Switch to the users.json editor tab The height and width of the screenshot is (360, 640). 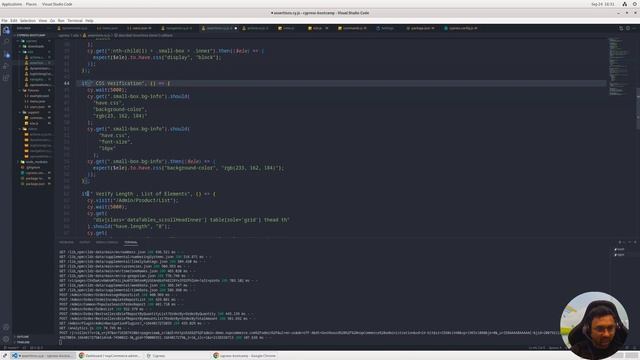click(x=140, y=28)
